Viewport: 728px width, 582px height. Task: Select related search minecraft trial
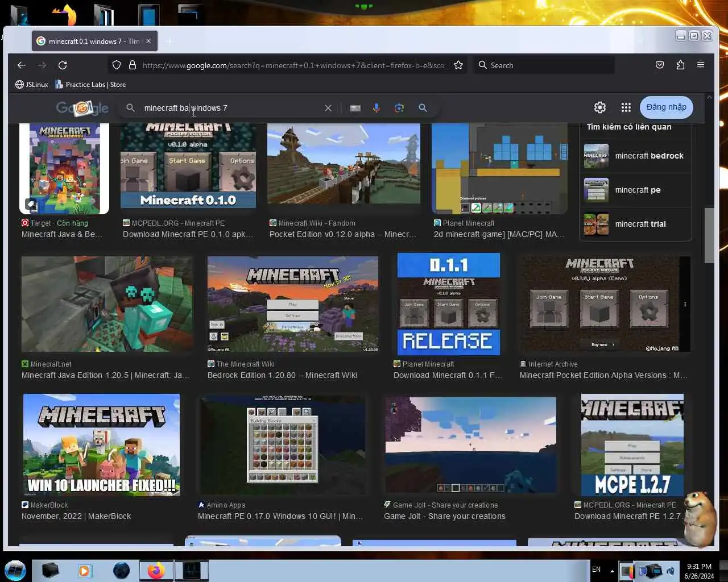635,224
